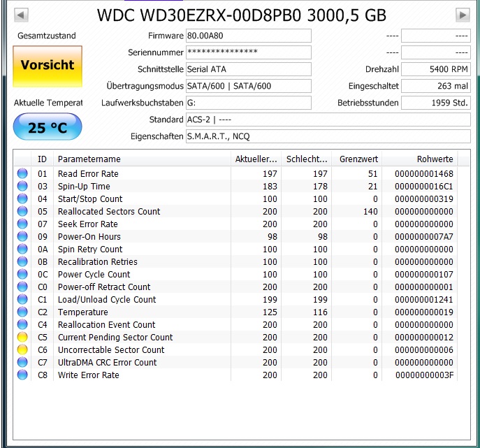Select the 'Power-On Hours' parameter name
The width and height of the screenshot is (480, 448).
pyautogui.click(x=89, y=237)
